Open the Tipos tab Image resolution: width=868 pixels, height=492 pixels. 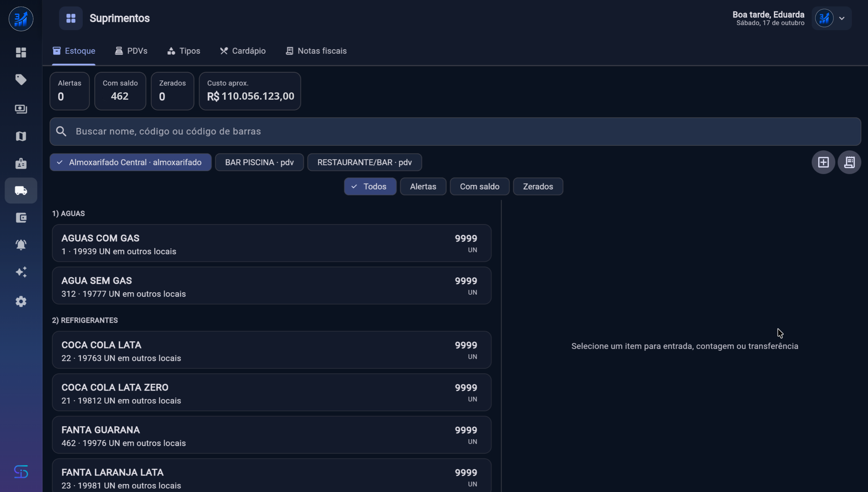(184, 51)
